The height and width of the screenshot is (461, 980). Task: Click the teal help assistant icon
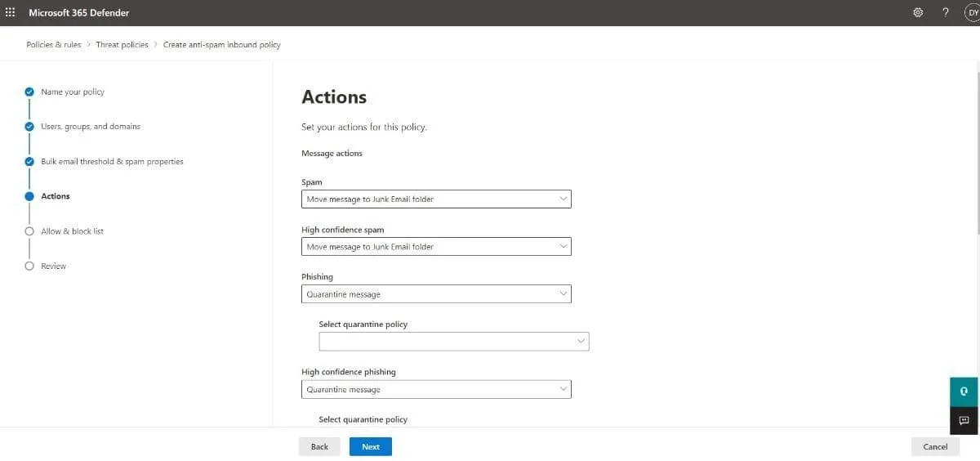(964, 392)
